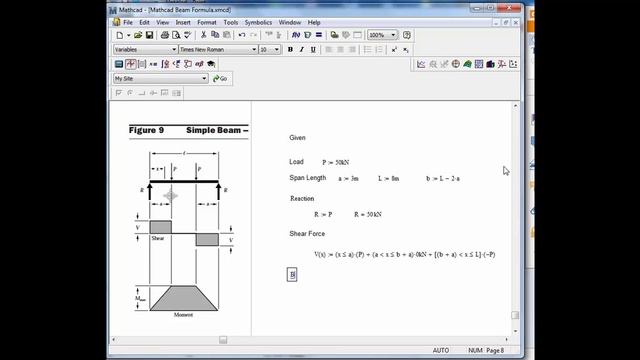
Task: Open the Symbolic keyword toolbar (graduation cap)
Action: (211, 64)
